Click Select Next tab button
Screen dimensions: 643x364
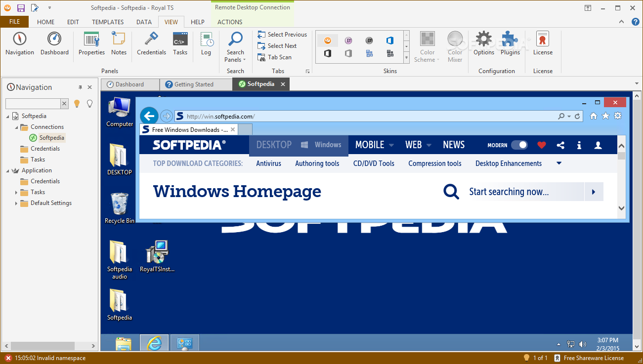click(x=277, y=46)
